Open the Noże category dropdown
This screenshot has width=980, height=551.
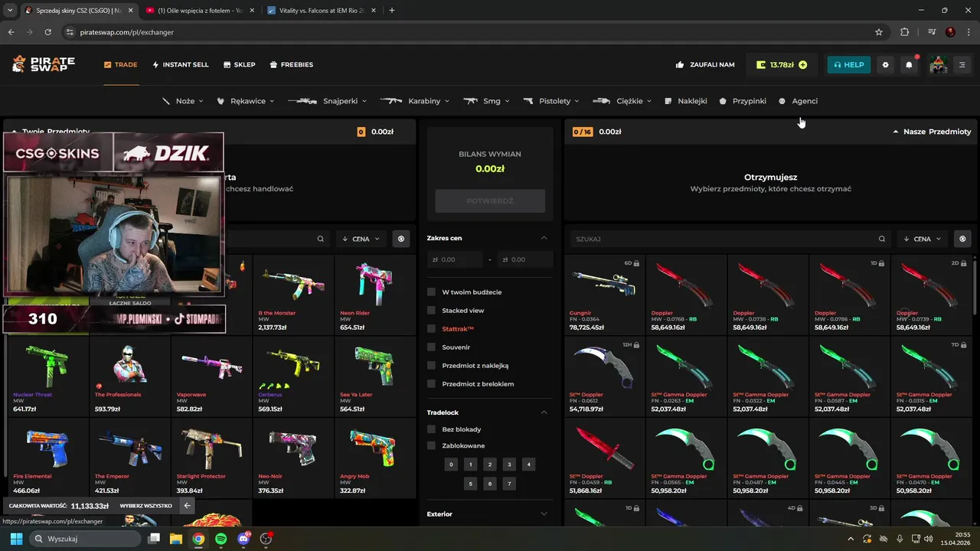coord(183,101)
